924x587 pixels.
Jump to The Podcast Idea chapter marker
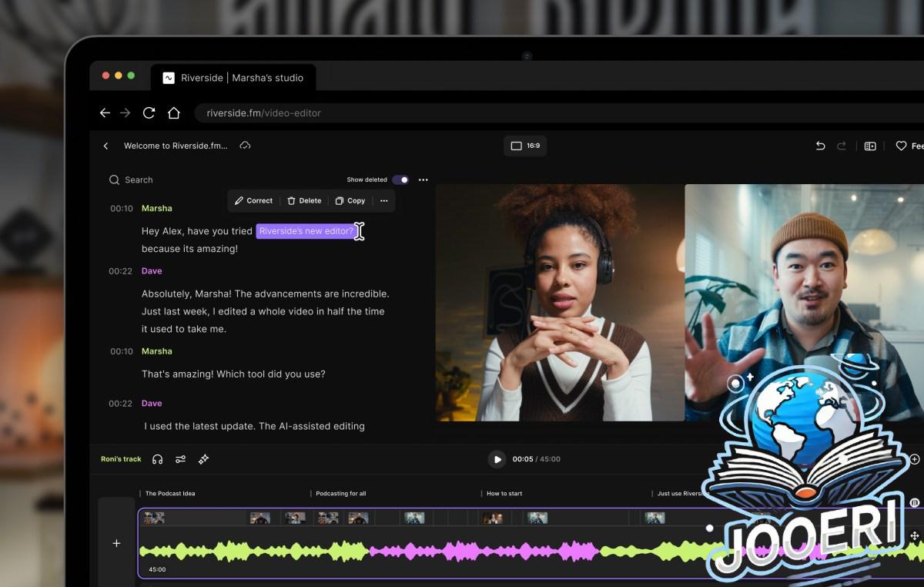(169, 493)
